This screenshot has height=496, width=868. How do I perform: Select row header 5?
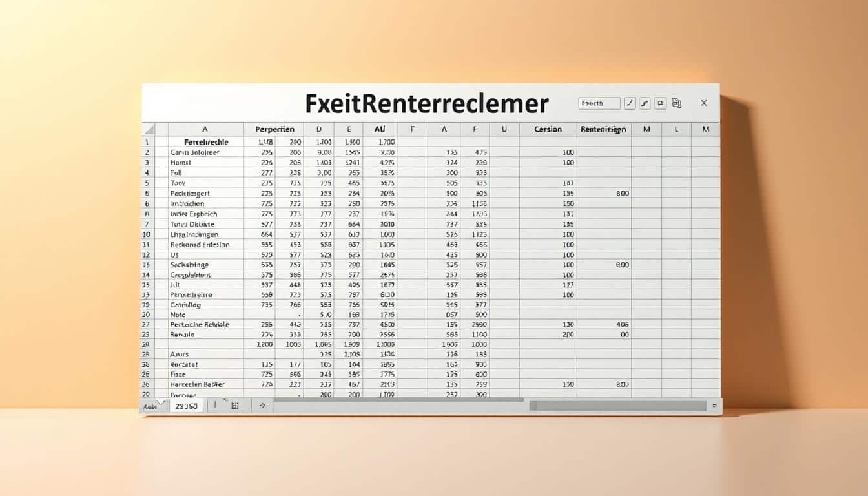[147, 183]
